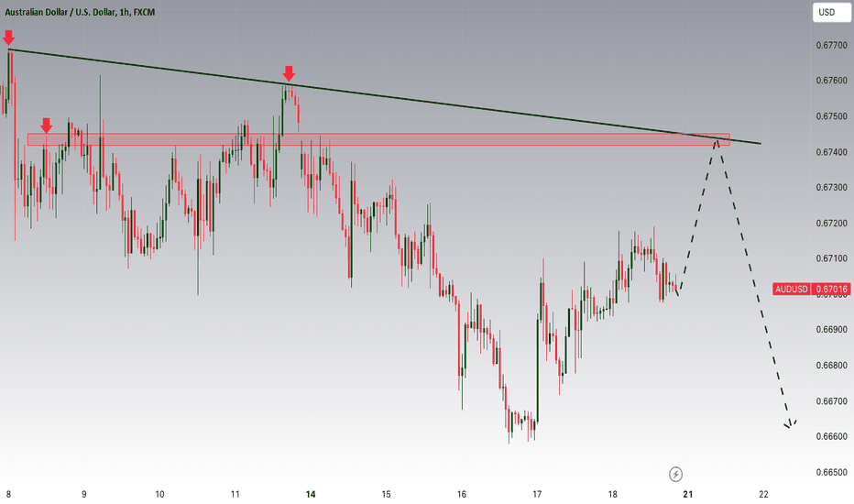Click the 0.66900 price axis label
854x504 pixels.
click(831, 330)
